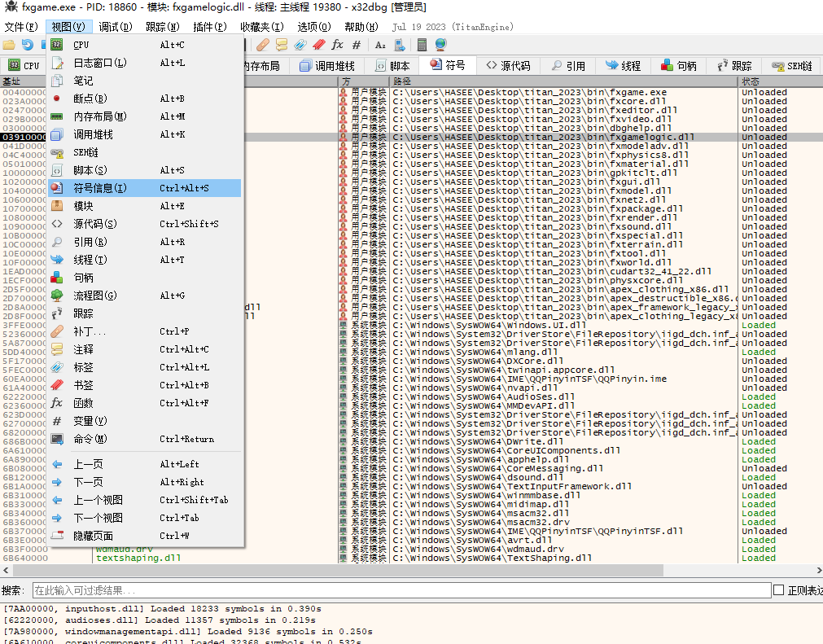Click the open file folder toolbar icon
823x644 pixels.
click(9, 45)
